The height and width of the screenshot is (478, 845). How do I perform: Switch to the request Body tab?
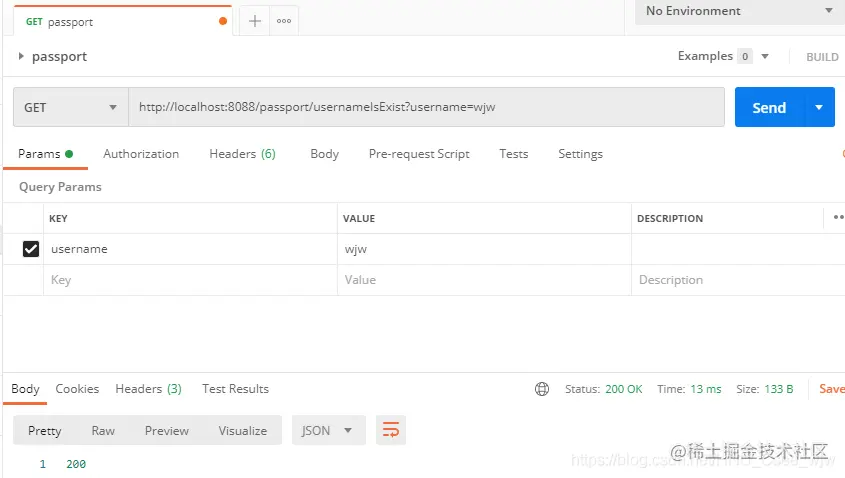[x=324, y=154]
